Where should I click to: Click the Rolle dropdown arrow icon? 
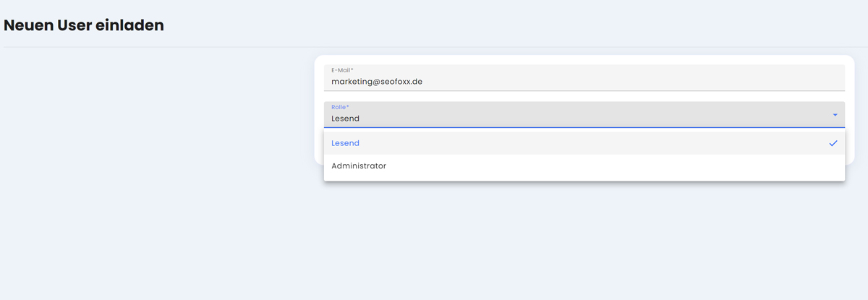pyautogui.click(x=835, y=115)
